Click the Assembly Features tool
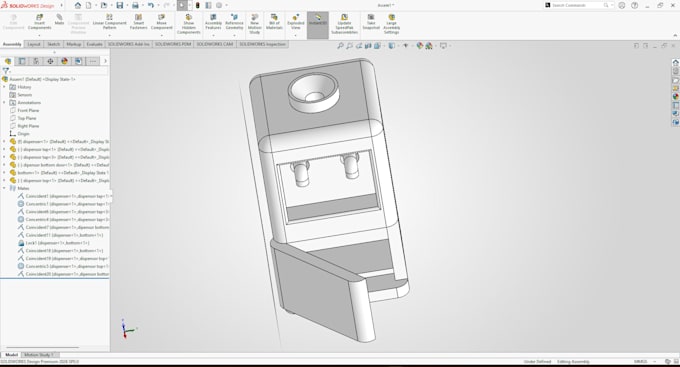The image size is (680, 367). click(213, 22)
